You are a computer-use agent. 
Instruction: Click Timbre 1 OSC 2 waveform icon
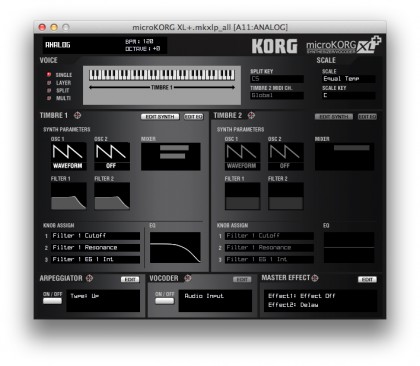tap(112, 156)
